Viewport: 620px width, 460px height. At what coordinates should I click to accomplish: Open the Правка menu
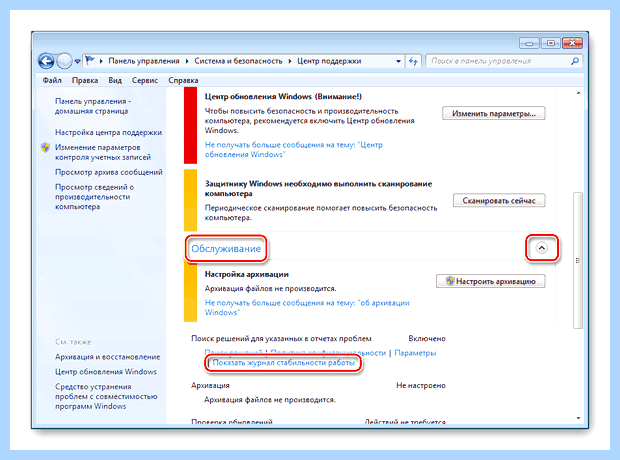[x=85, y=80]
